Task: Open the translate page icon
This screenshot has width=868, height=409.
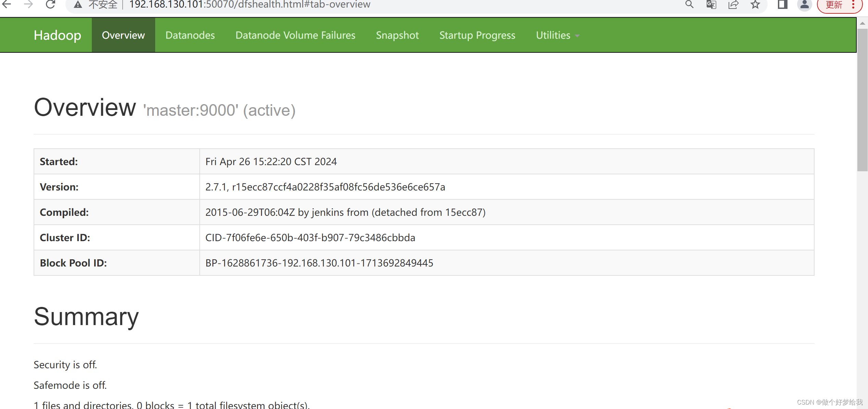Action: 711,4
